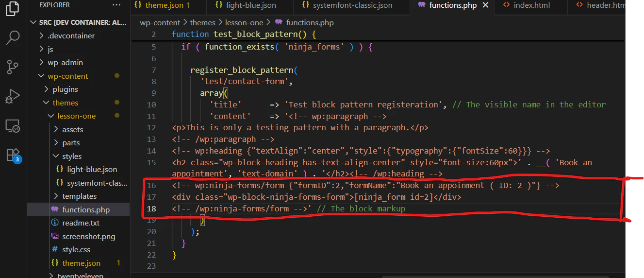
Task: Click the PHP icon in the breadcrumb
Action: pyautogui.click(x=279, y=22)
